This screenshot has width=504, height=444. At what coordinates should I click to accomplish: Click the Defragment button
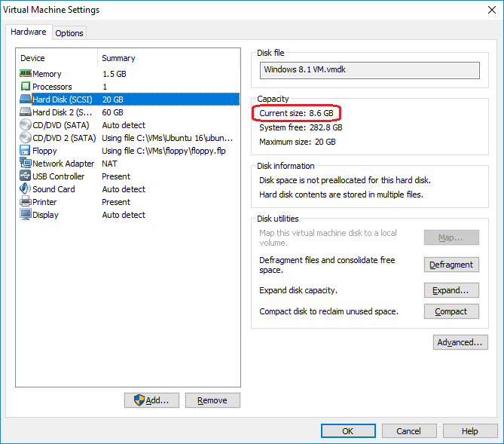point(451,265)
